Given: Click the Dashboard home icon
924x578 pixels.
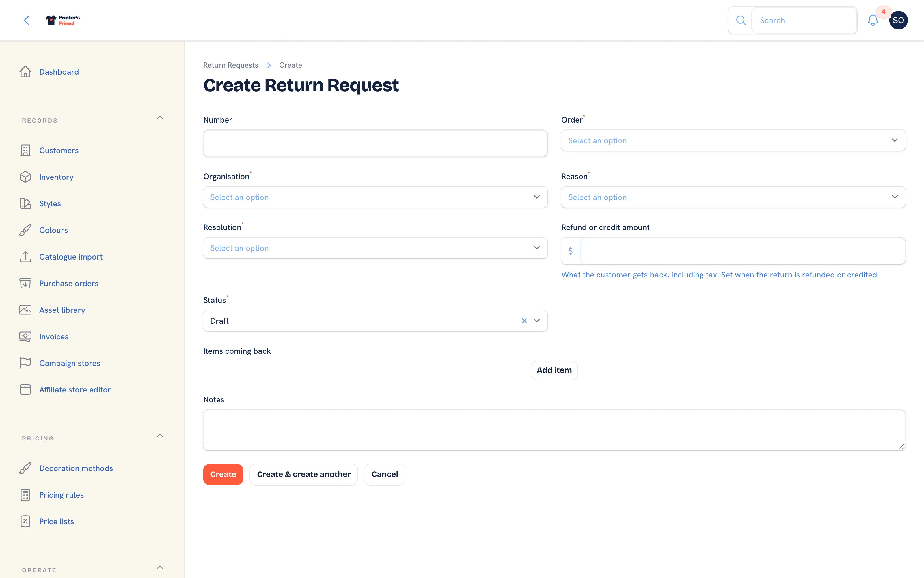Looking at the screenshot, I should click(25, 72).
